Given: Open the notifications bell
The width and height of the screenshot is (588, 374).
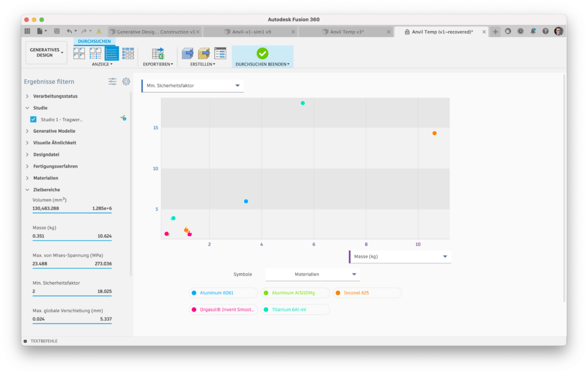Looking at the screenshot, I should pyautogui.click(x=533, y=32).
